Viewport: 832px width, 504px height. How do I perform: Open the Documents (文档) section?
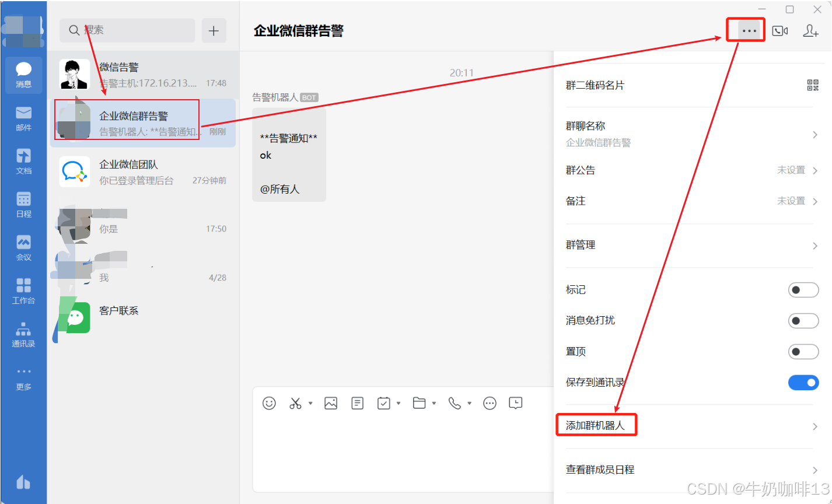(23, 162)
